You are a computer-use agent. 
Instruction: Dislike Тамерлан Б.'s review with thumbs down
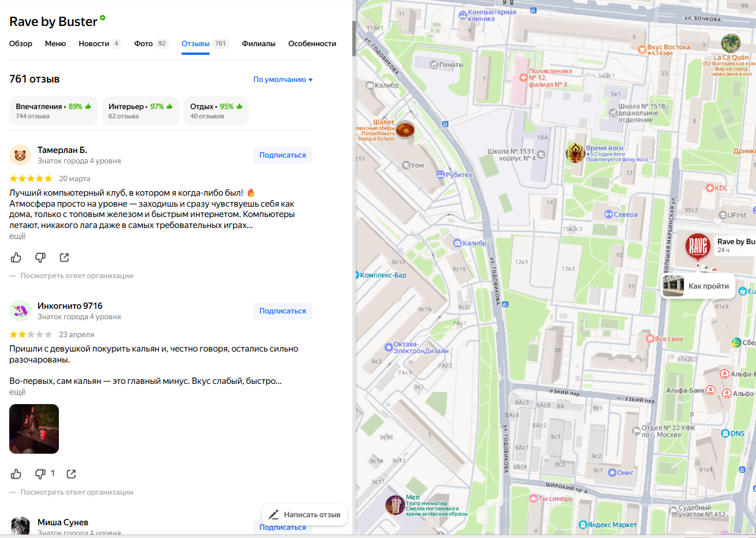40,257
